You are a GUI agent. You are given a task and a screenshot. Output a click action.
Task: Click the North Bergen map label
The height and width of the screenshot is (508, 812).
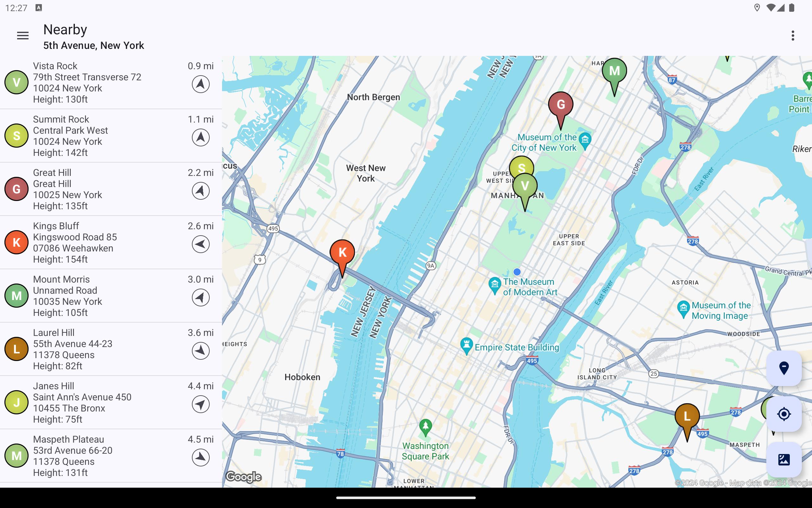373,97
